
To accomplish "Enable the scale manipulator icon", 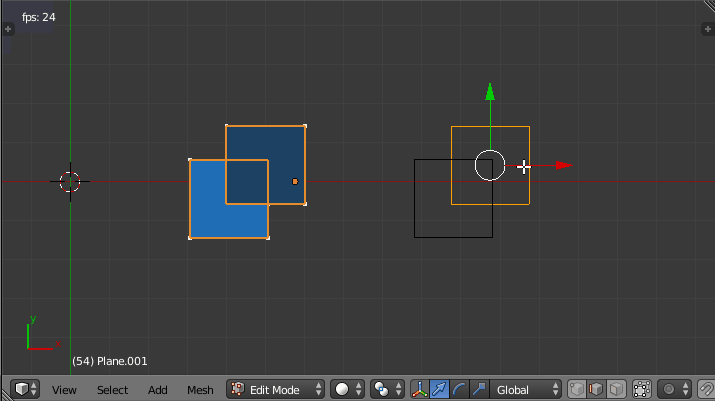I will [479, 389].
